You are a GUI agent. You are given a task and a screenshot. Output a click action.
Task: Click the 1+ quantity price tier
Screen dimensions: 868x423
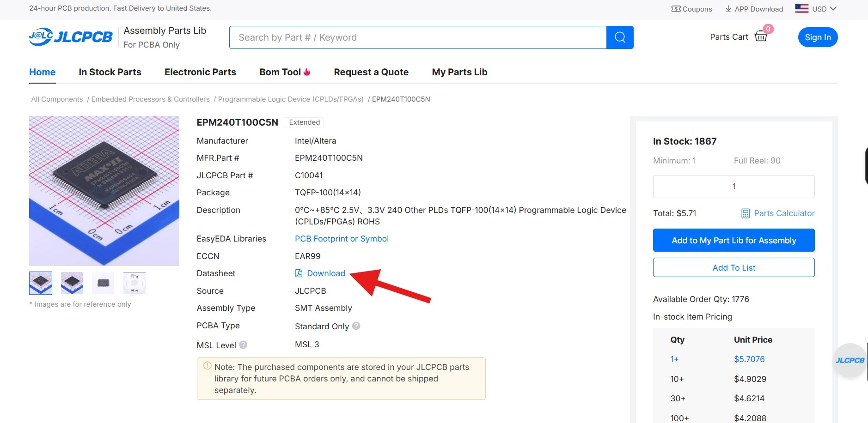674,359
